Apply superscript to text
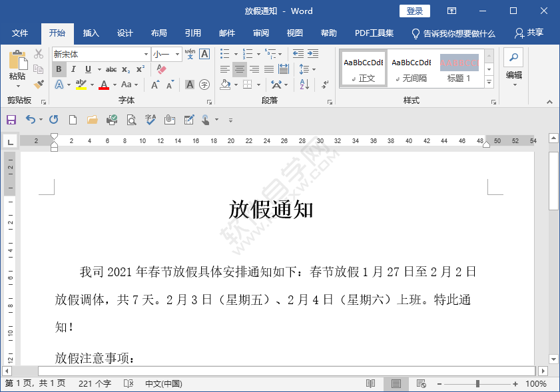Viewport: 560px width, 392px height. pyautogui.click(x=140, y=69)
